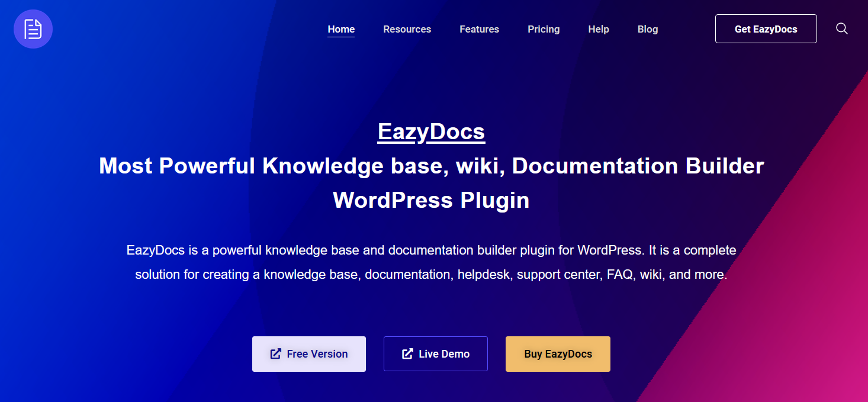The height and width of the screenshot is (402, 868).
Task: Expand the Pricing navigation item
Action: click(543, 29)
